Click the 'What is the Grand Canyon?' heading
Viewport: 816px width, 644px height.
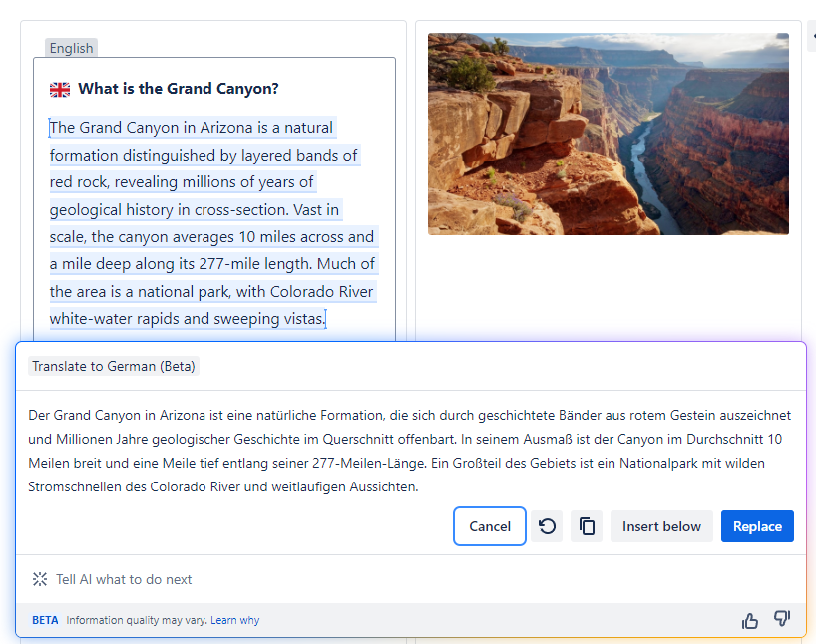(x=179, y=89)
